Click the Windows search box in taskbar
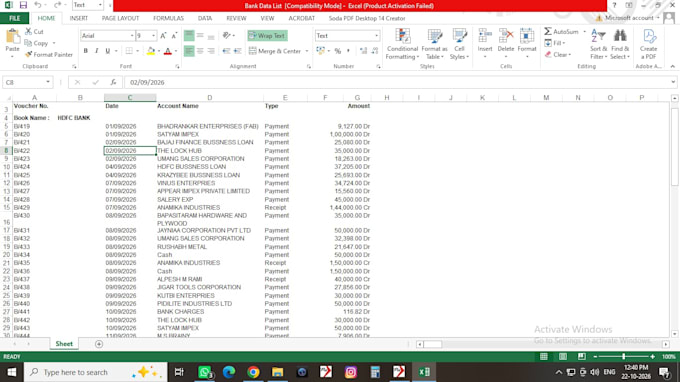 (95, 372)
